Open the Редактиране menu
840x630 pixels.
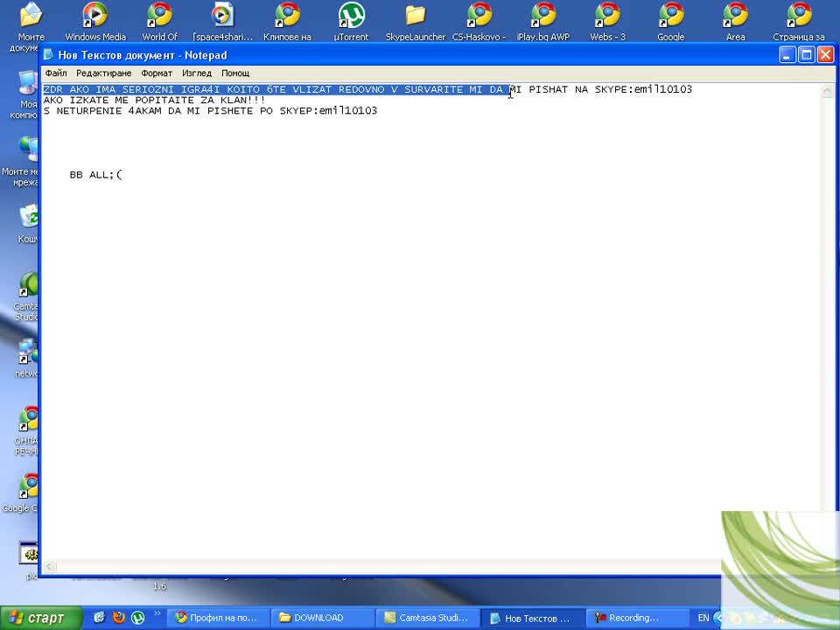pos(103,73)
